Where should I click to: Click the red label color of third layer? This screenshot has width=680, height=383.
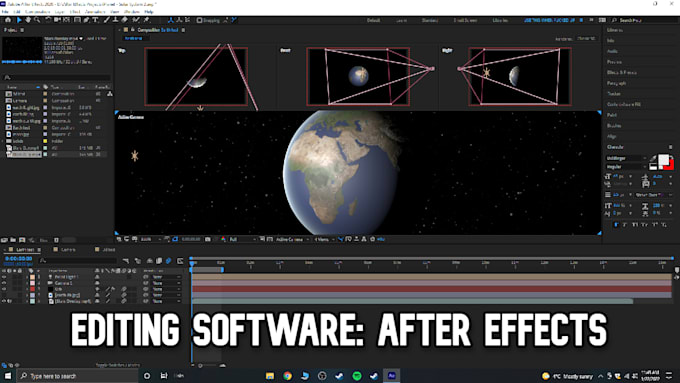point(32,289)
